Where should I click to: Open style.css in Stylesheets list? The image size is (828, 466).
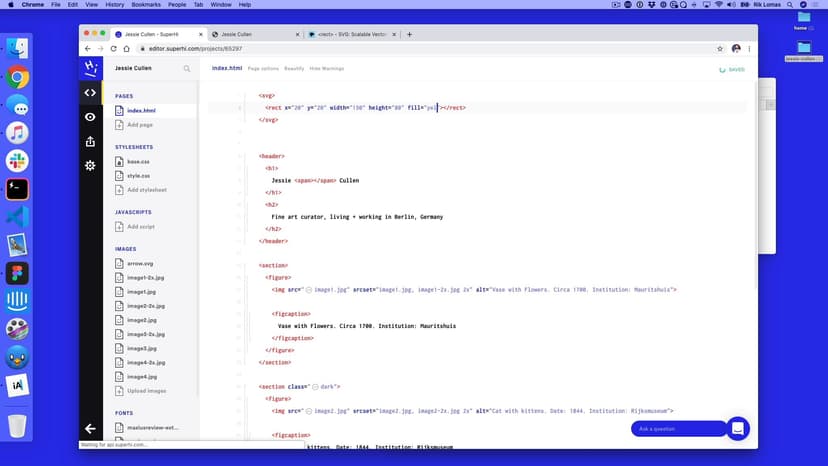tap(138, 175)
